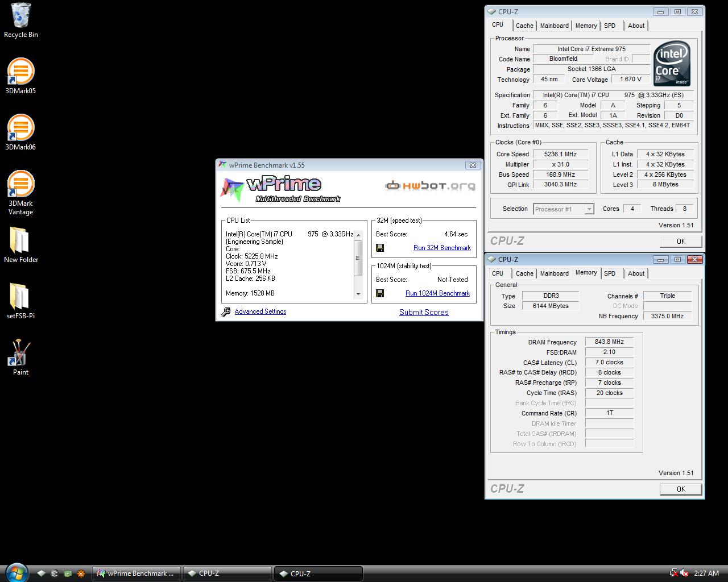Click the wPrime logo graphic
The height and width of the screenshot is (582, 728).
coord(280,189)
